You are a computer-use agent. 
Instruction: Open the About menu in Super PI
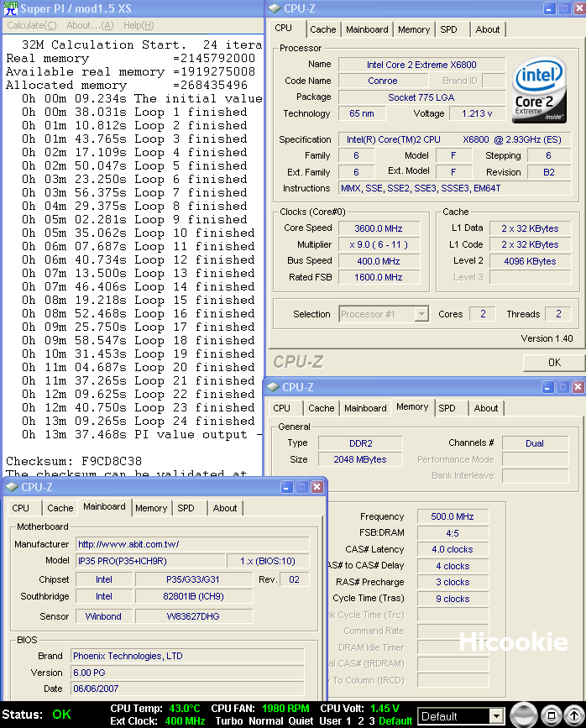click(90, 25)
